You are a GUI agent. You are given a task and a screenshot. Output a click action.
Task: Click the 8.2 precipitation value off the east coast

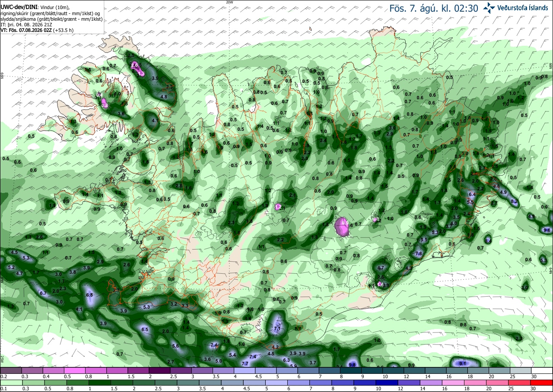(514, 202)
